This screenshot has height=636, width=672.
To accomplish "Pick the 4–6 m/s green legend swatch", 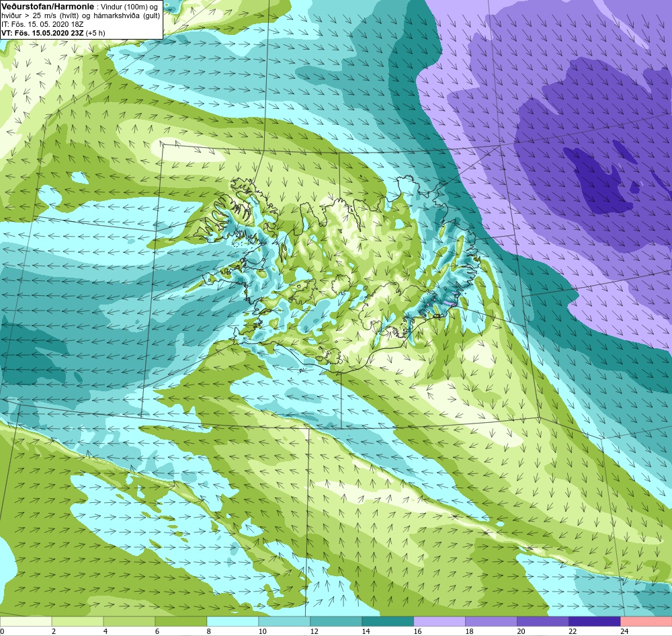I will pyautogui.click(x=129, y=621).
